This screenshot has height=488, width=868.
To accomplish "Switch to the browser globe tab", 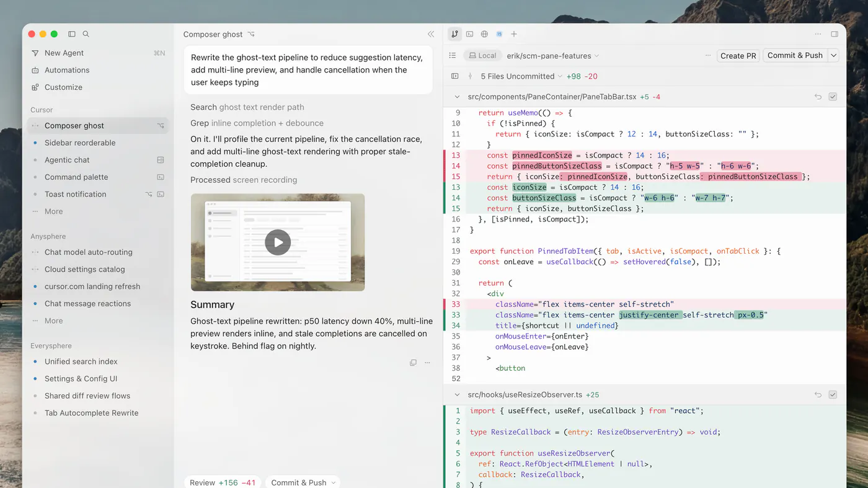I will (x=485, y=34).
